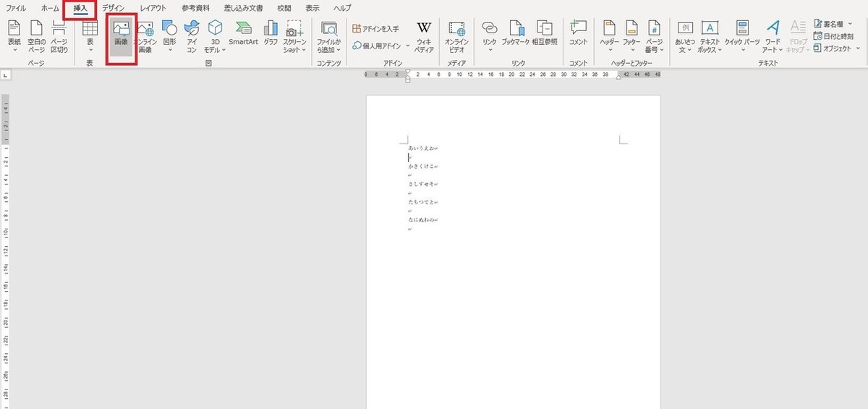Choose a ワードアート WordArt style
This screenshot has height=409, width=868.
[773, 36]
